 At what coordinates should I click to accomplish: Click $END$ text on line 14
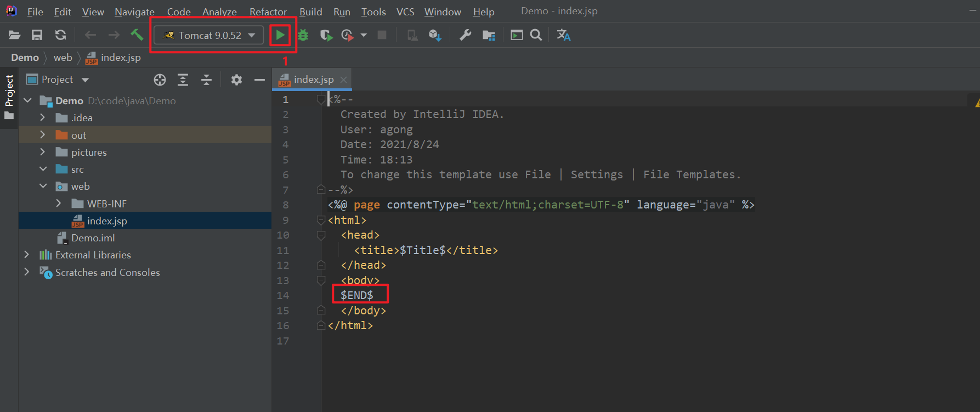click(x=357, y=295)
